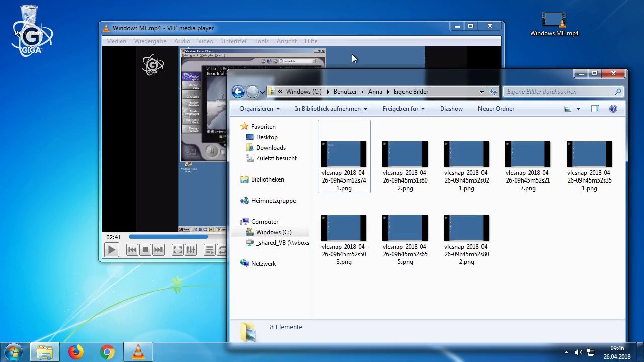Select Netzwerk in navigation pane
This screenshot has height=362, width=644.
(x=263, y=264)
